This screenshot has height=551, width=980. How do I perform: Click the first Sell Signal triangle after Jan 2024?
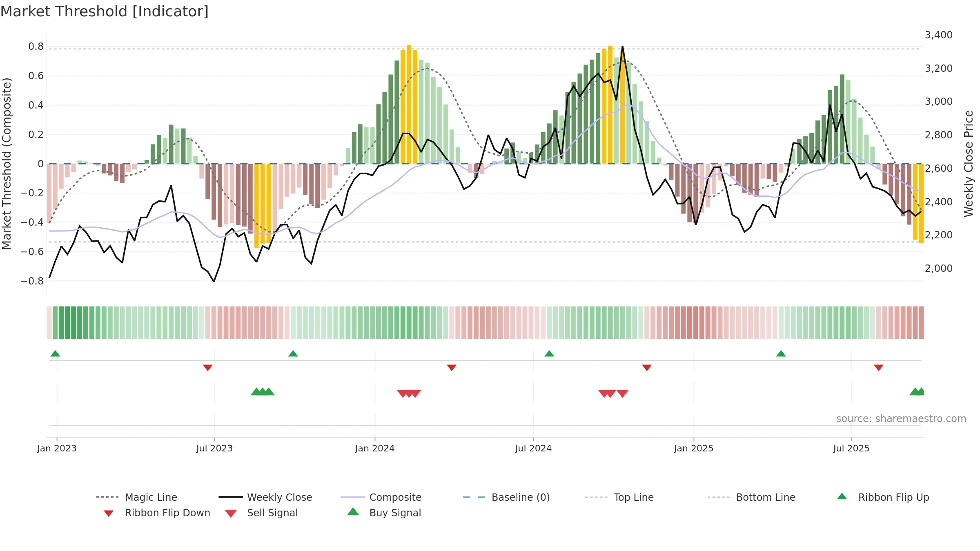[403, 394]
